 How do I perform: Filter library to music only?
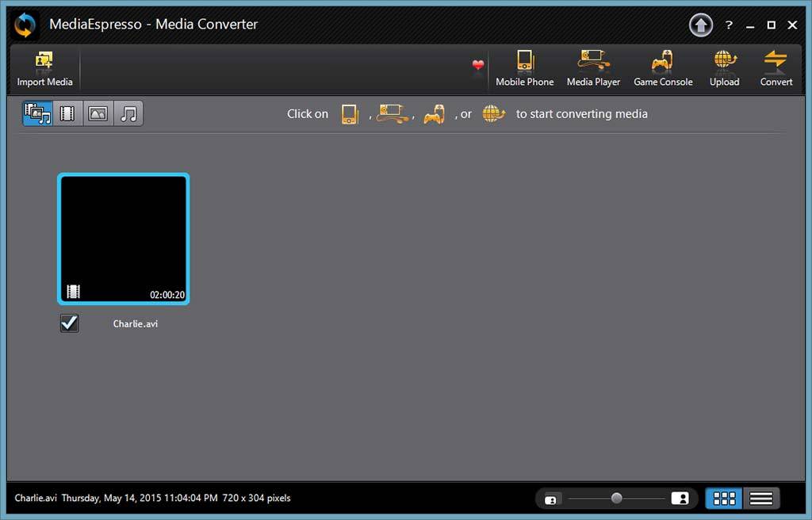click(x=128, y=113)
